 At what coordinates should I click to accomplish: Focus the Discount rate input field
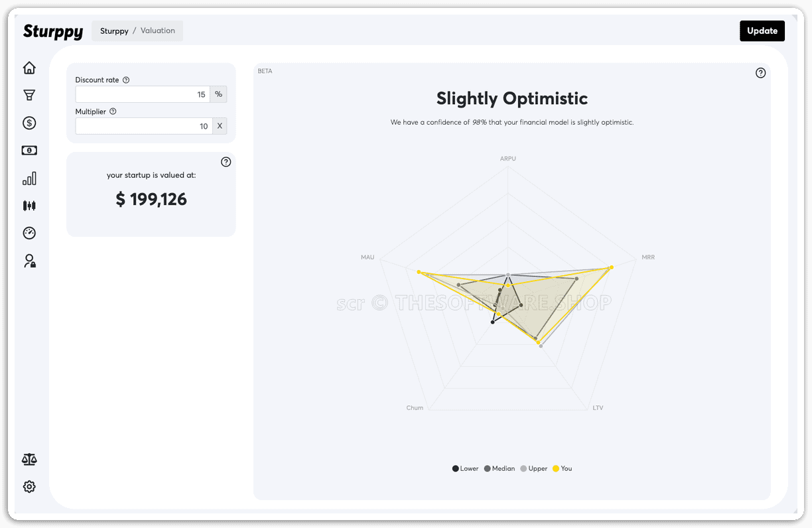(x=143, y=94)
